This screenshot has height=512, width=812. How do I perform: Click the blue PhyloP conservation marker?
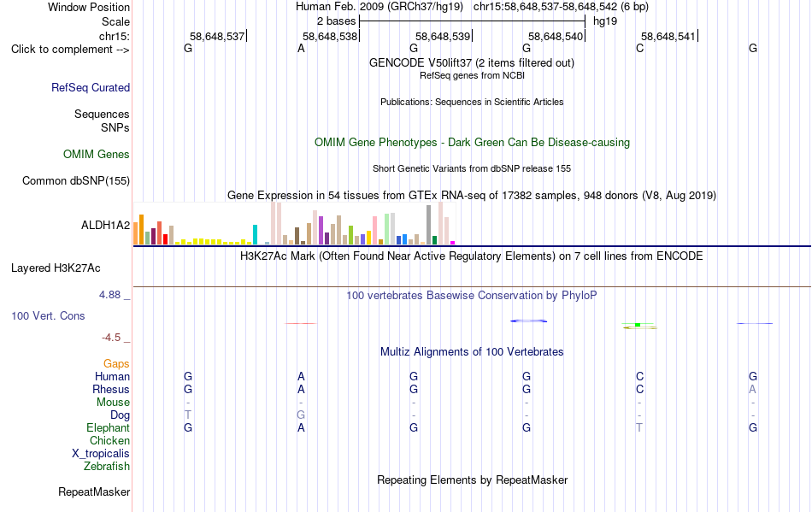pos(529,321)
